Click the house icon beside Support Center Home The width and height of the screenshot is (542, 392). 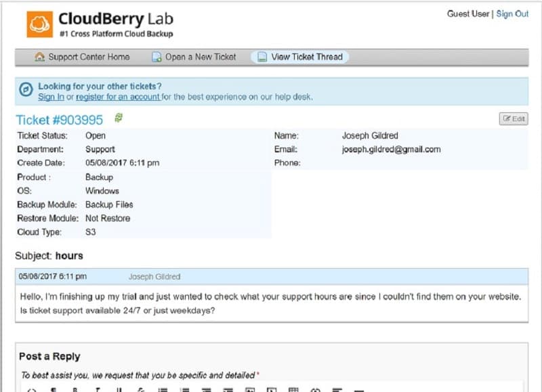40,57
